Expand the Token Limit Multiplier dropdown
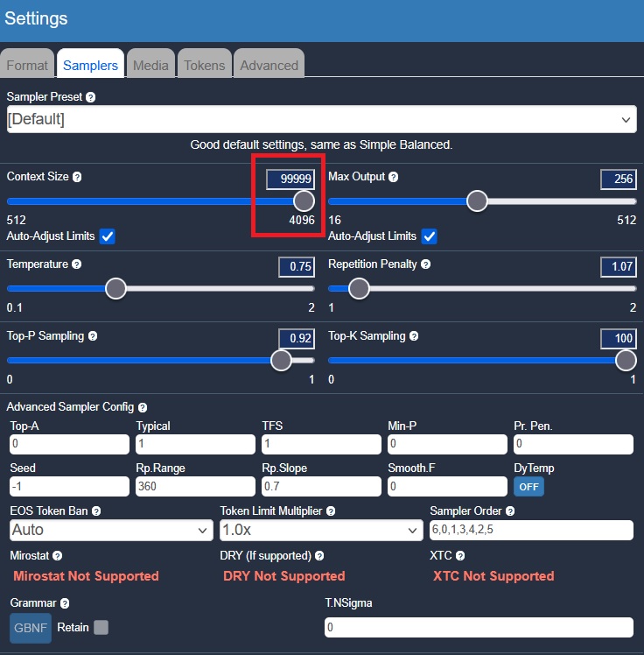This screenshot has width=644, height=655. pos(321,530)
